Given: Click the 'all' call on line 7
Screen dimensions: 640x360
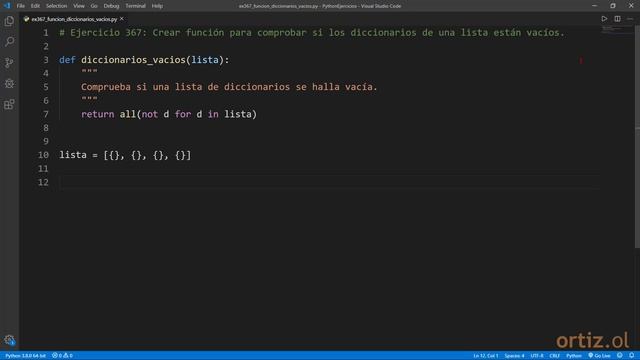Looking at the screenshot, I should tap(128, 114).
